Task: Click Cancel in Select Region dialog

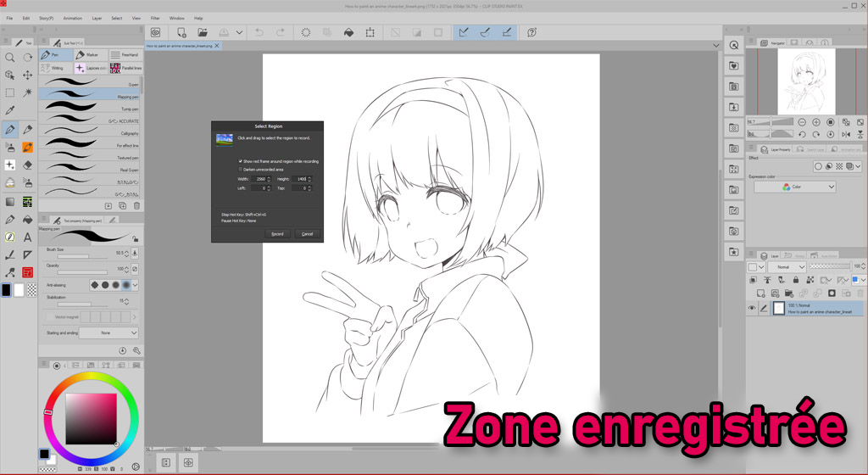Action: (307, 233)
